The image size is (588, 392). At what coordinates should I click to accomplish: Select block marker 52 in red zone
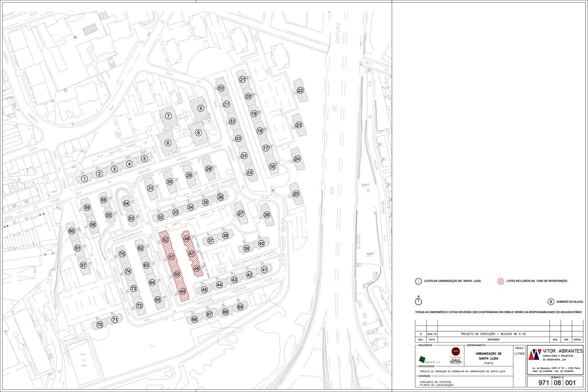pyautogui.click(x=165, y=240)
